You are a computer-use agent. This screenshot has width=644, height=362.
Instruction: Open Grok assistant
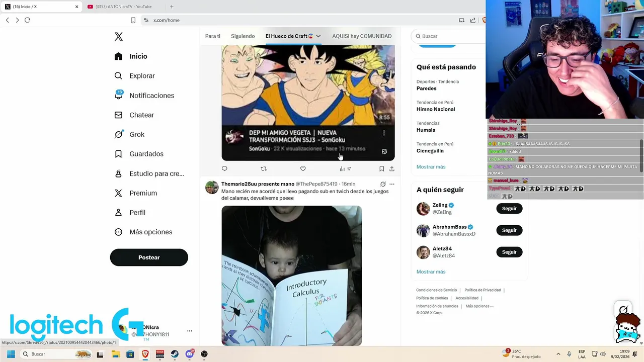(129, 134)
